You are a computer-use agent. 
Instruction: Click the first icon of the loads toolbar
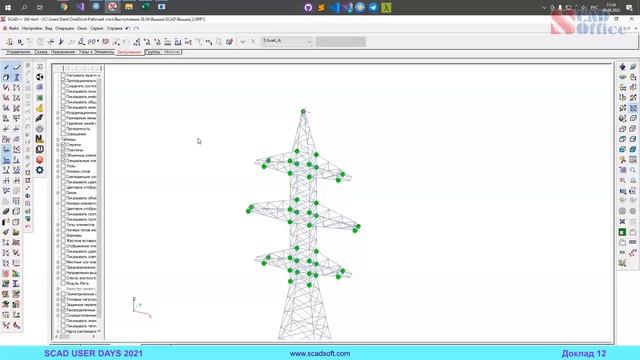click(x=9, y=42)
